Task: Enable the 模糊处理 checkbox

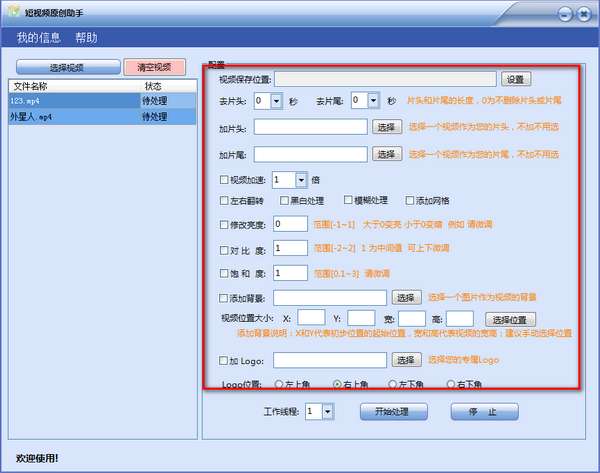Action: click(348, 200)
